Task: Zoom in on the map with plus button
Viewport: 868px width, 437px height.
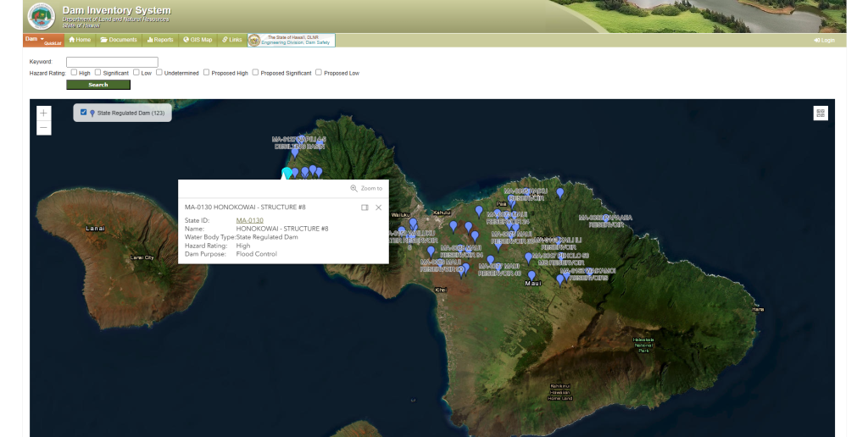Action: 44,113
